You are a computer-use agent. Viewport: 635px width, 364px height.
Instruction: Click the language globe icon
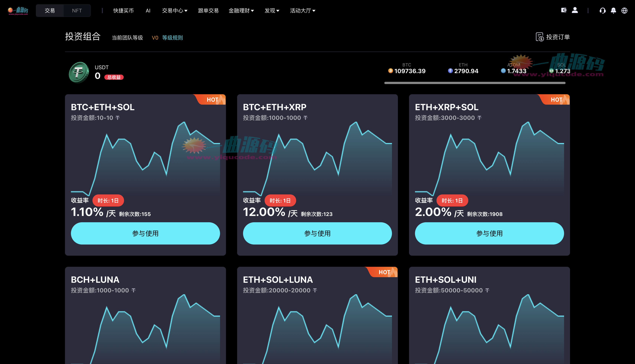coord(624,11)
